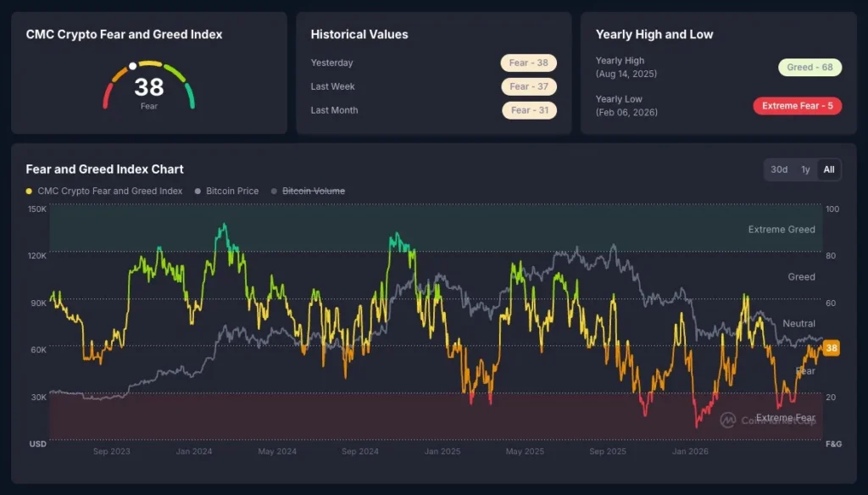The height and width of the screenshot is (495, 868).
Task: Click the 120K price axis label
Action: (37, 256)
